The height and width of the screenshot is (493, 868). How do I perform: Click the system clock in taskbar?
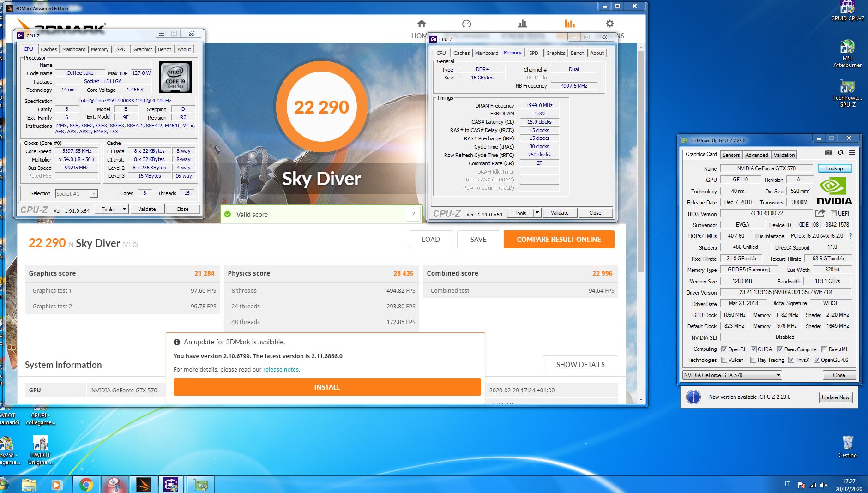849,485
